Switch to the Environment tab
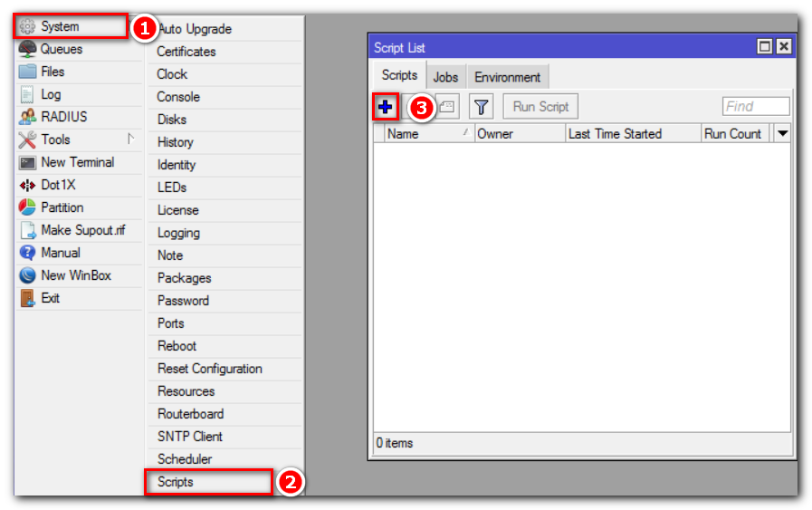The width and height of the screenshot is (812, 510). [507, 77]
